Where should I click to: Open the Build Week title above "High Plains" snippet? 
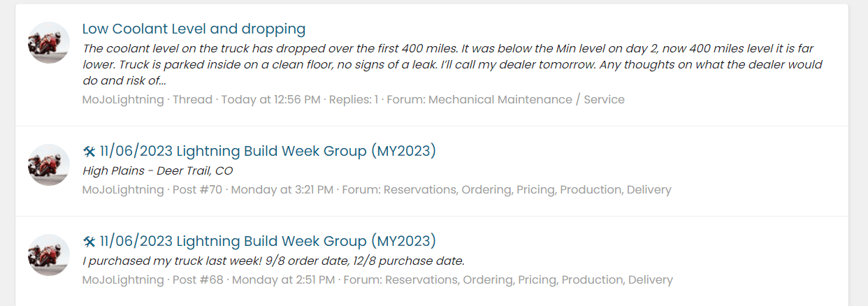point(268,151)
